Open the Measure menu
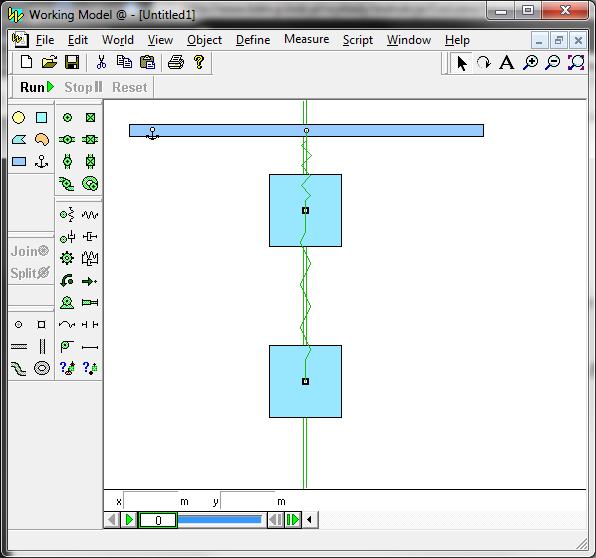The width and height of the screenshot is (596, 558). 306,39
